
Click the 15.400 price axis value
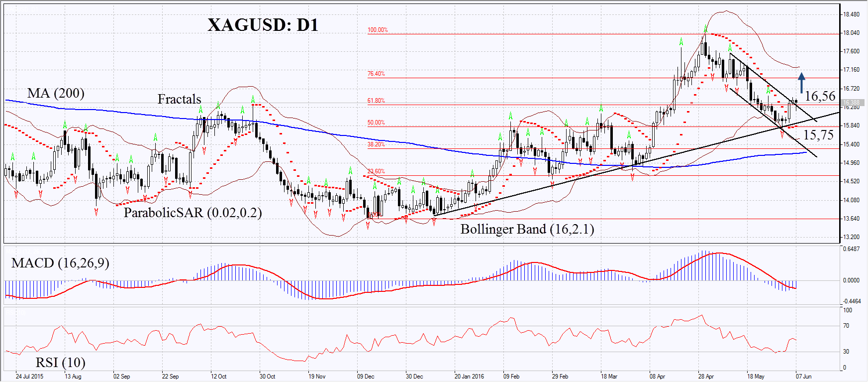coord(851,144)
